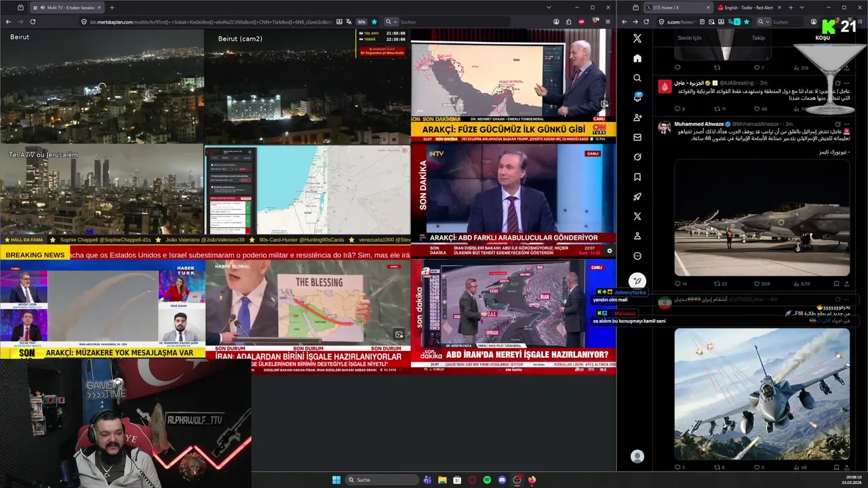Image resolution: width=868 pixels, height=488 pixels.
Task: Open search engine dropdown in Multi TV window
Action: pyautogui.click(x=391, y=22)
